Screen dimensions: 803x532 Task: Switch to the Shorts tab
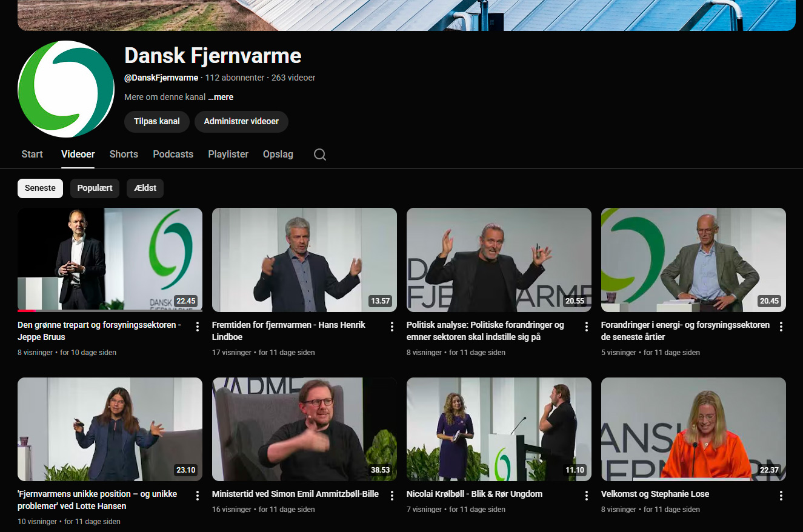click(124, 155)
